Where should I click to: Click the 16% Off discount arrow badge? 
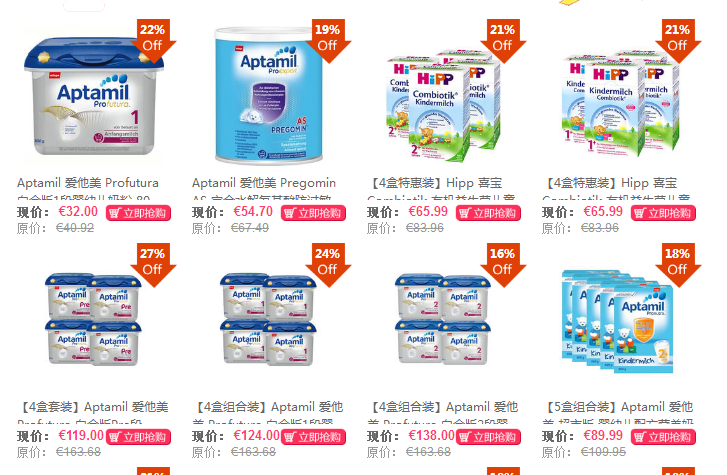click(x=503, y=264)
